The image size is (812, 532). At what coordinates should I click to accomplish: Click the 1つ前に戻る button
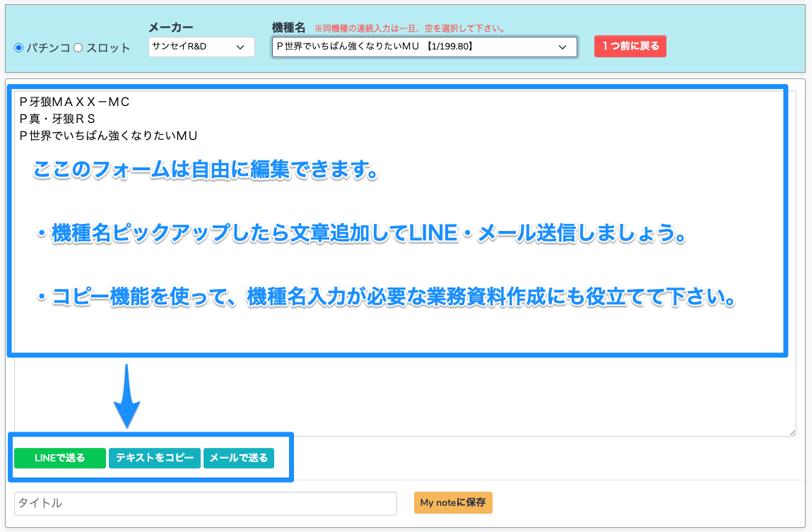tap(630, 46)
